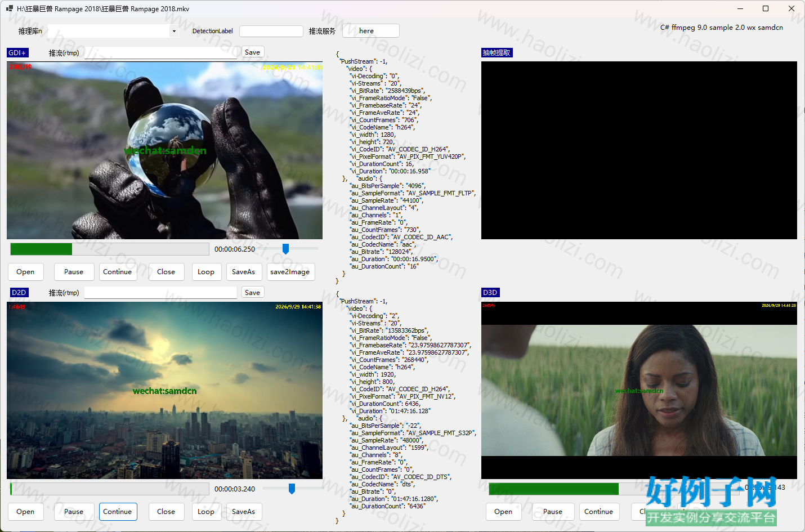This screenshot has height=532, width=805.
Task: Click the DetectionLabel text input
Action: [271, 31]
